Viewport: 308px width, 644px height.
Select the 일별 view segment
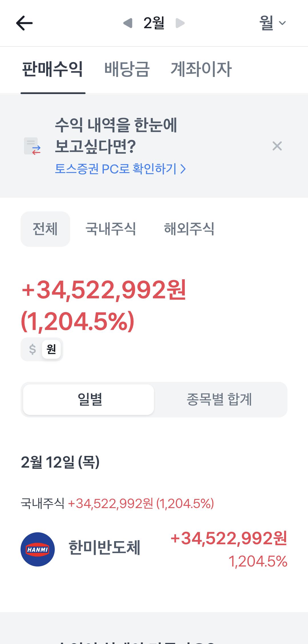click(89, 400)
